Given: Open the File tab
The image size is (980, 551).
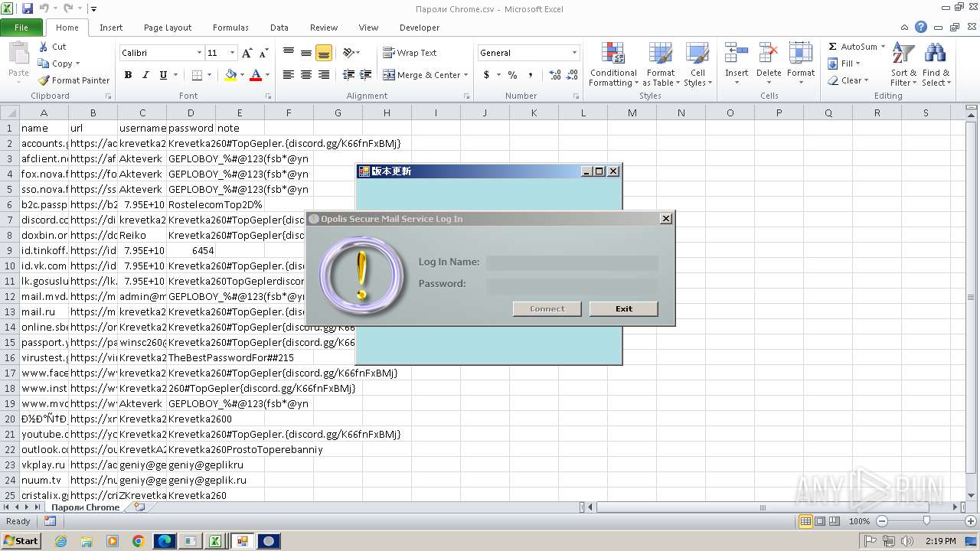Looking at the screenshot, I should click(x=21, y=28).
